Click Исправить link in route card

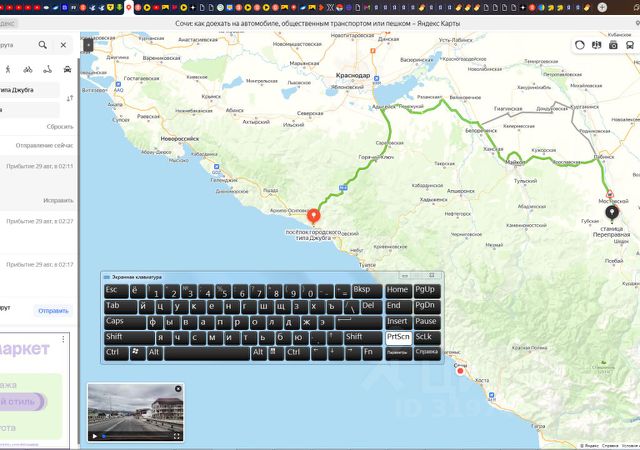pyautogui.click(x=58, y=200)
